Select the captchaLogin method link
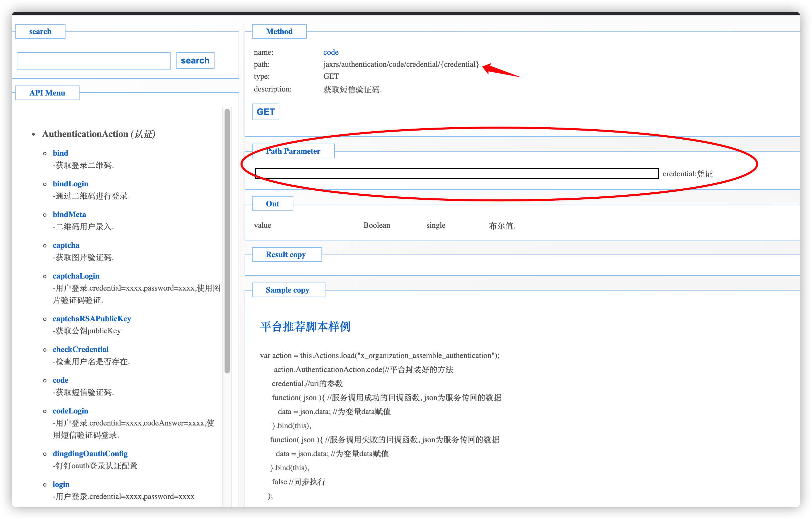Screen dimensions: 812x519 76,276
